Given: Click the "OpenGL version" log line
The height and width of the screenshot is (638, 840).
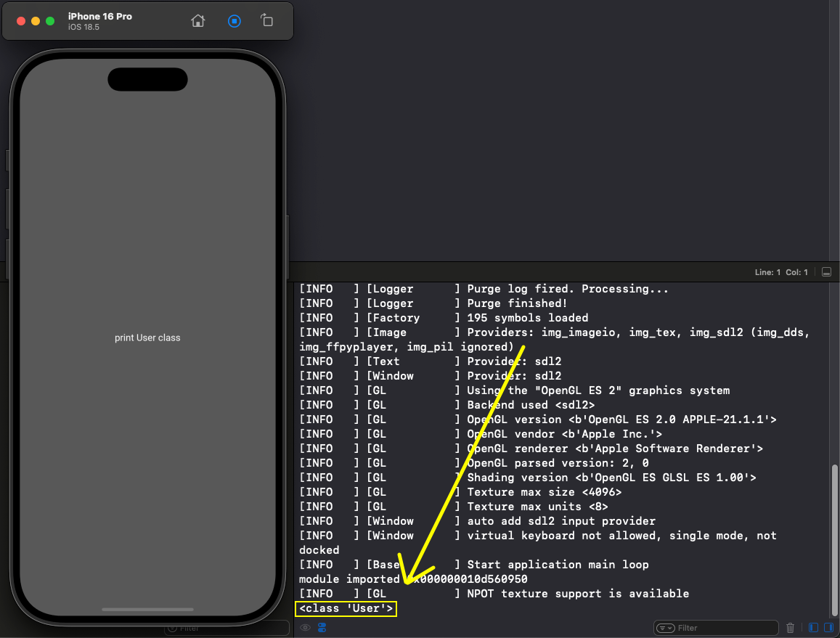Looking at the screenshot, I should point(538,420).
